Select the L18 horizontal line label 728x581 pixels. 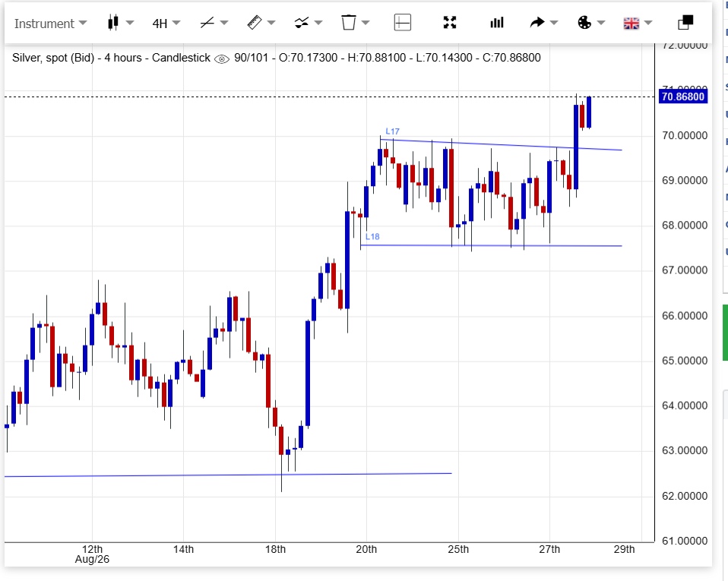372,237
